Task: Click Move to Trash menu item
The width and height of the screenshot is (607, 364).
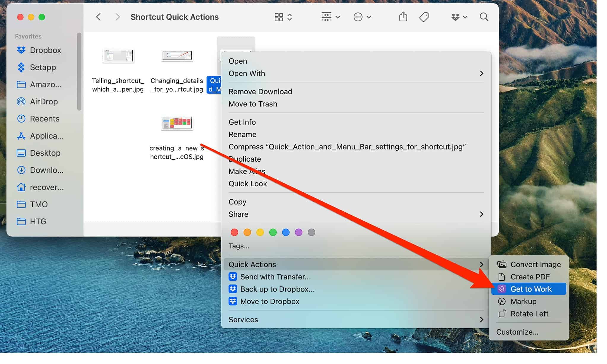Action: pyautogui.click(x=253, y=104)
